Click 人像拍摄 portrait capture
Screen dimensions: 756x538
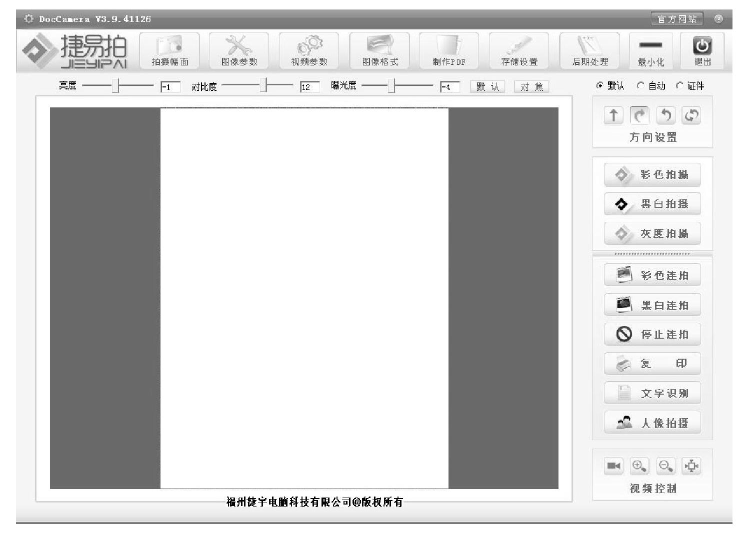click(x=652, y=423)
